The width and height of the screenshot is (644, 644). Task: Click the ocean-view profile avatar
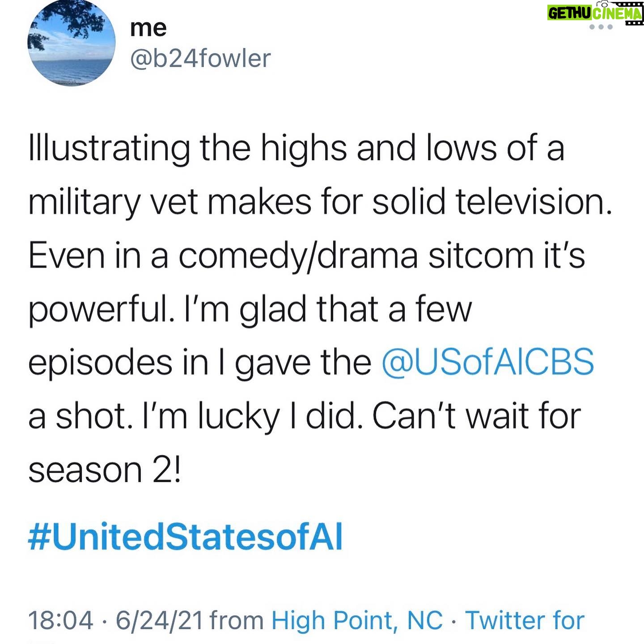pos(72,42)
